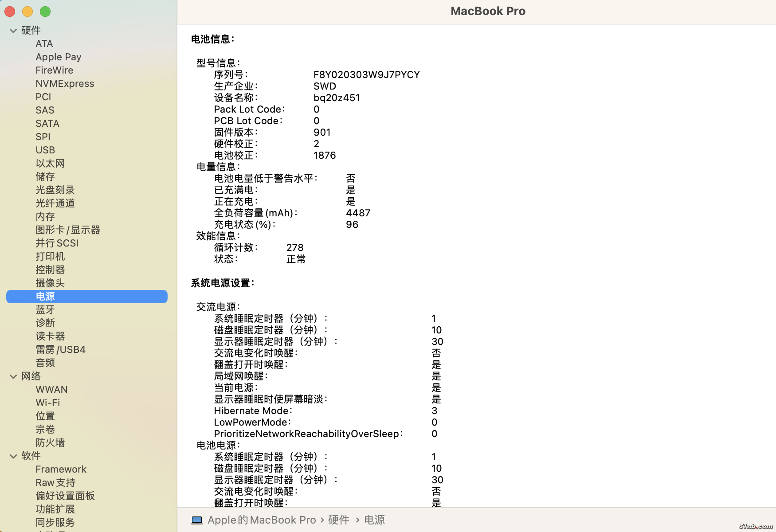
Task: Click 硬件 in the bottom path bar
Action: 339,520
